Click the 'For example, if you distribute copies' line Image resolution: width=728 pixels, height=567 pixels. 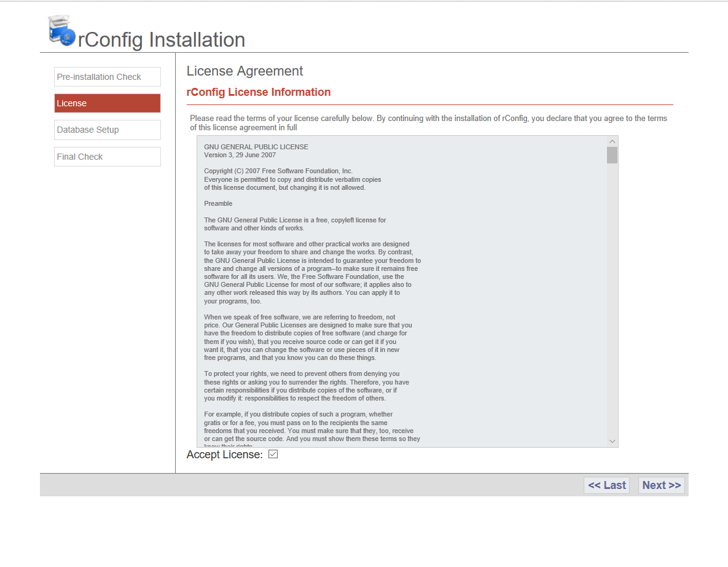(x=299, y=414)
